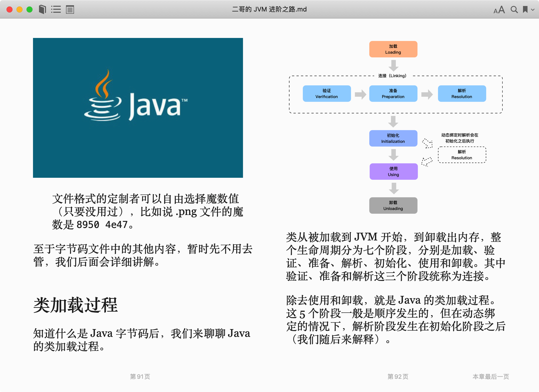539x392 pixels.
Task: Click the purple 使用 Using box
Action: pyautogui.click(x=393, y=171)
